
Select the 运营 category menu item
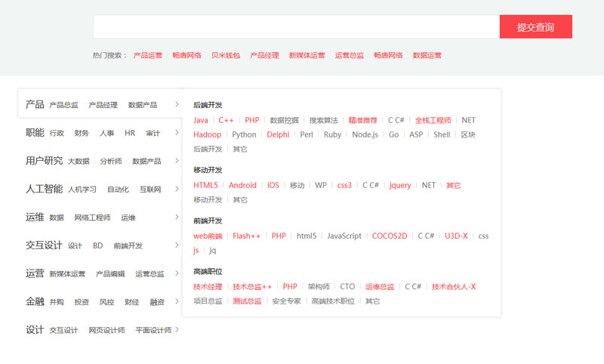point(35,273)
